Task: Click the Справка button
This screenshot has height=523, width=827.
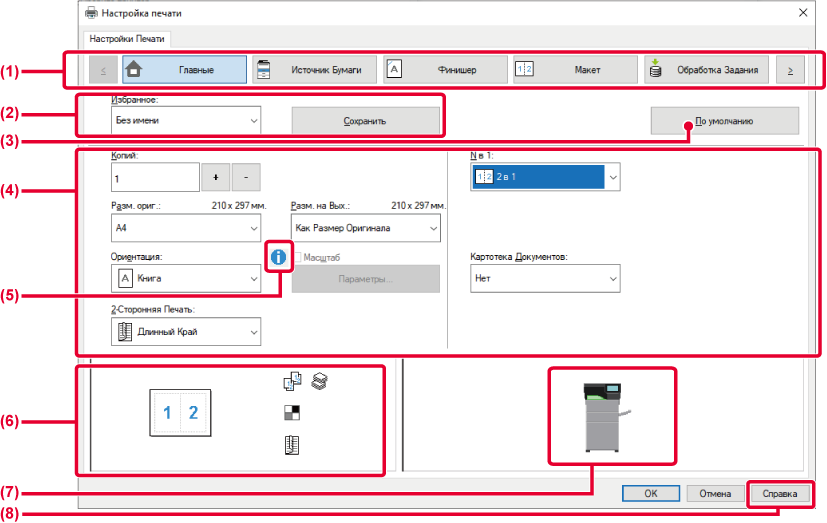Action: tap(779, 493)
